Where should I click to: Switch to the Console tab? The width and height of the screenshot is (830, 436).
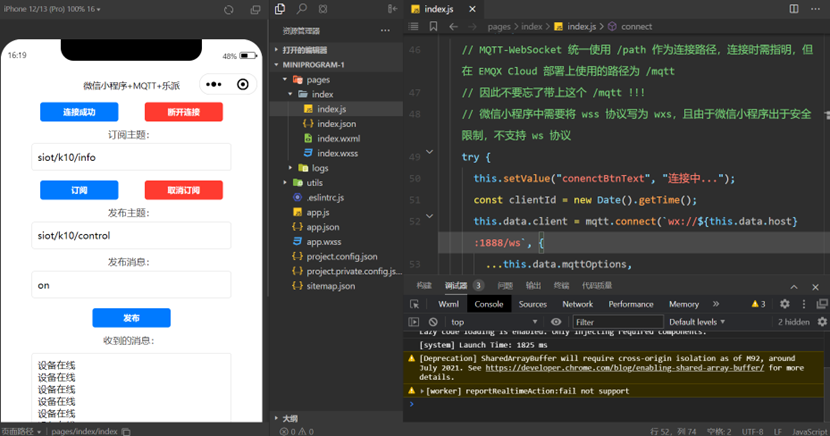[489, 304]
